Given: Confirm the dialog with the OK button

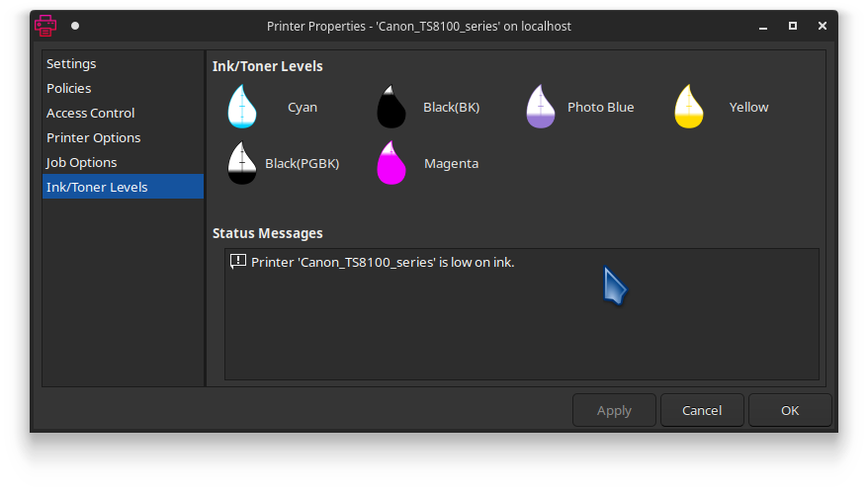Looking at the screenshot, I should (x=790, y=410).
